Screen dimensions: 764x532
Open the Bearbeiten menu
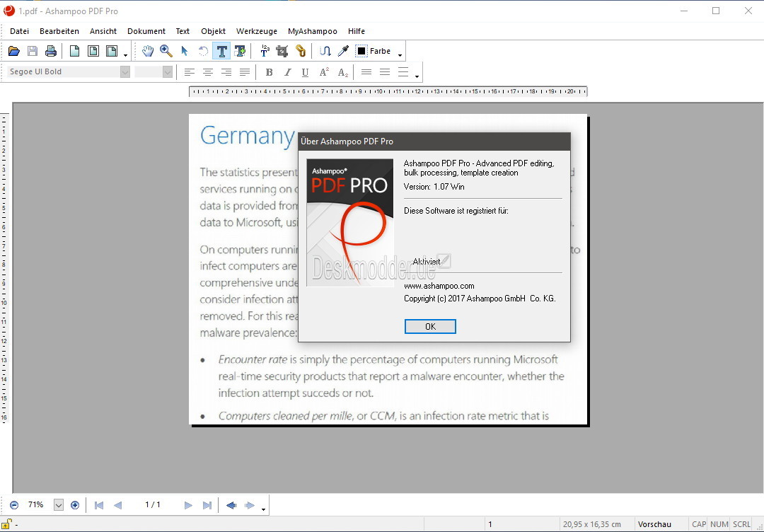pos(59,31)
